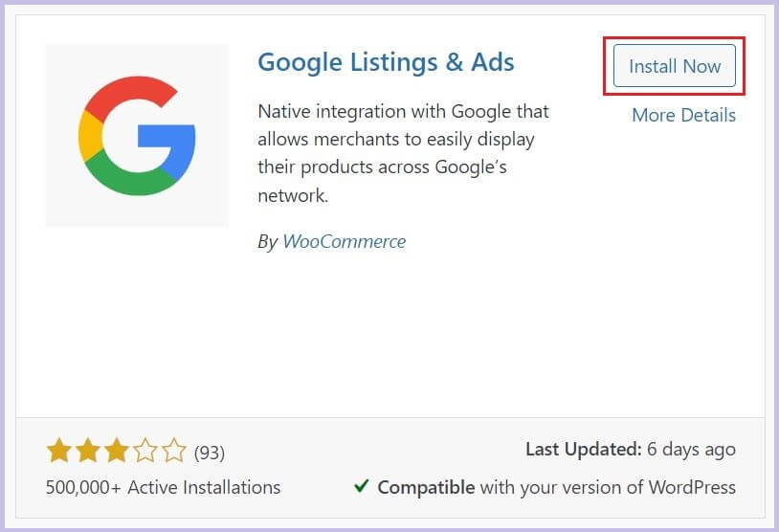Click the Install Now button
Image resolution: width=779 pixels, height=532 pixels.
point(674,66)
